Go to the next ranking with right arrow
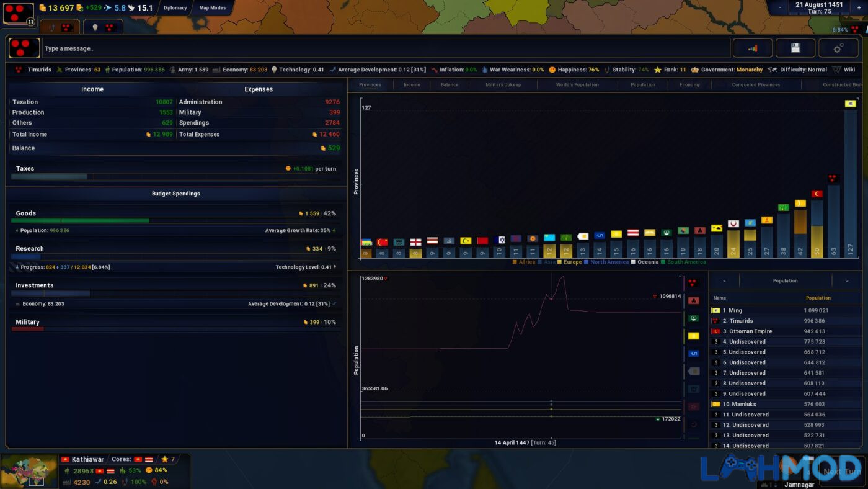This screenshot has width=868, height=489. click(x=847, y=280)
